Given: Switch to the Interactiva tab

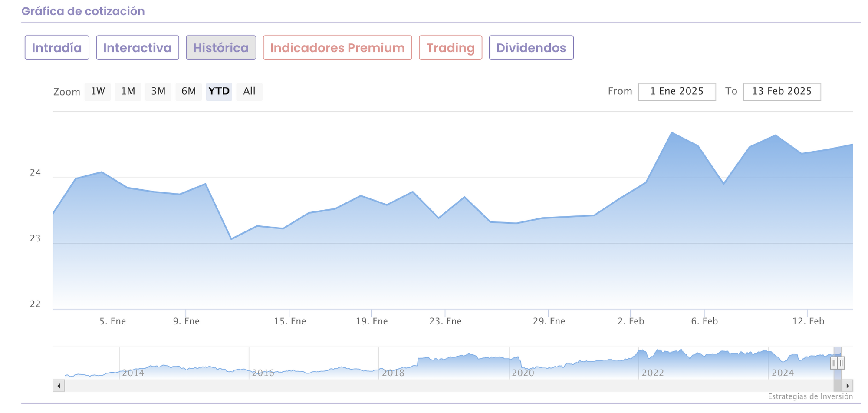Looking at the screenshot, I should click(137, 48).
